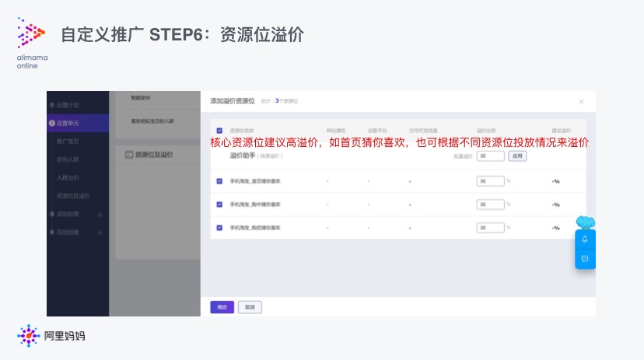The image size is (644, 360).
Task: Uncheck 手机淘宝_购后猜你喜欢 checkbox
Action: (219, 228)
